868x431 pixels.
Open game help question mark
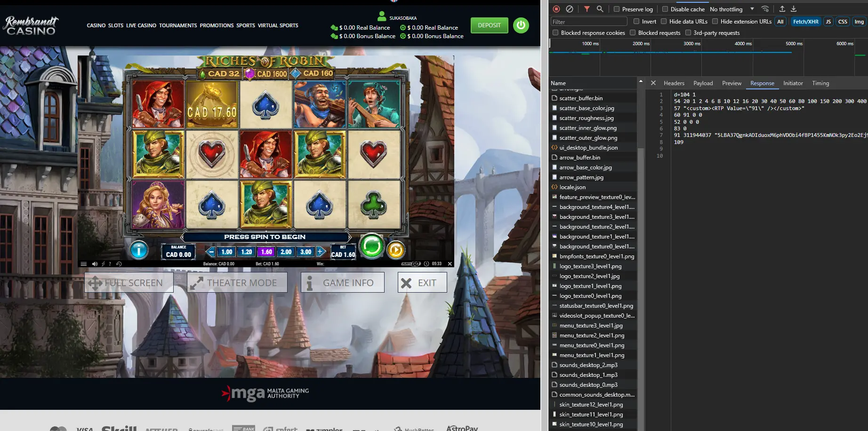click(x=110, y=264)
